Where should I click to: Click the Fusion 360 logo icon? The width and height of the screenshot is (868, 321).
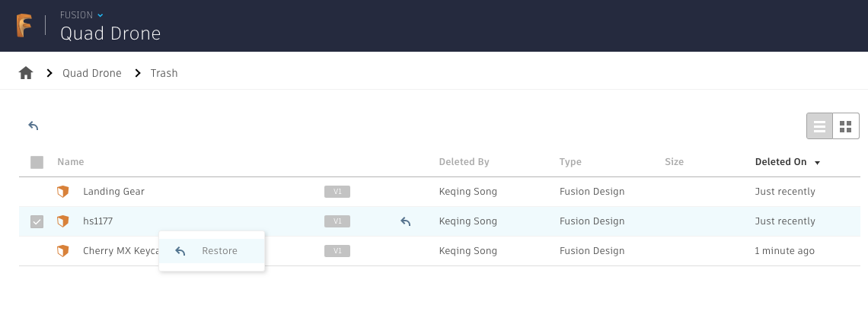pos(24,26)
